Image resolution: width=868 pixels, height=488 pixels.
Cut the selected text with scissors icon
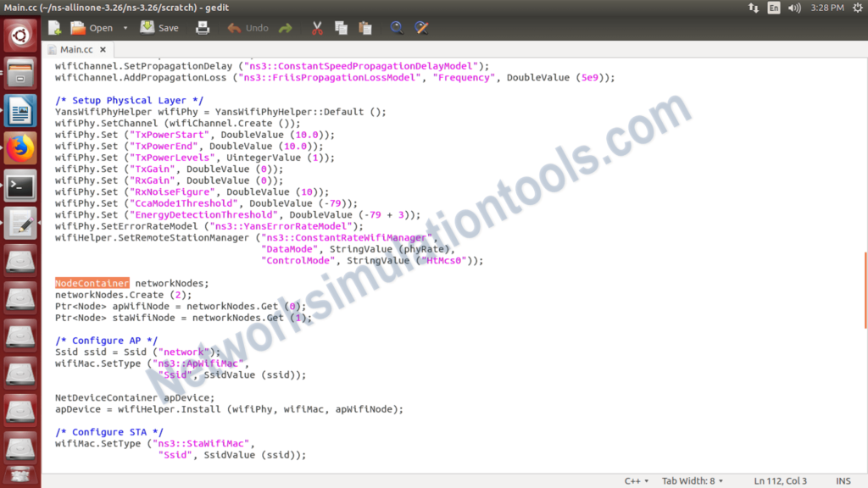tap(317, 27)
